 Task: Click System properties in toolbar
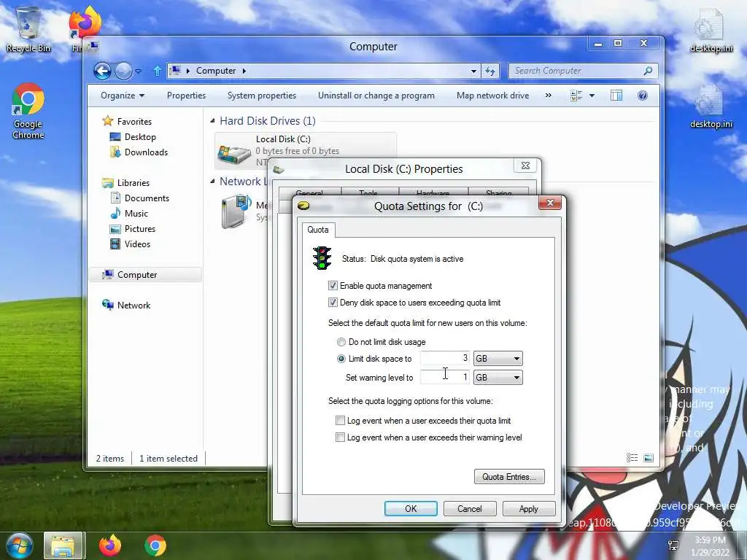(262, 96)
